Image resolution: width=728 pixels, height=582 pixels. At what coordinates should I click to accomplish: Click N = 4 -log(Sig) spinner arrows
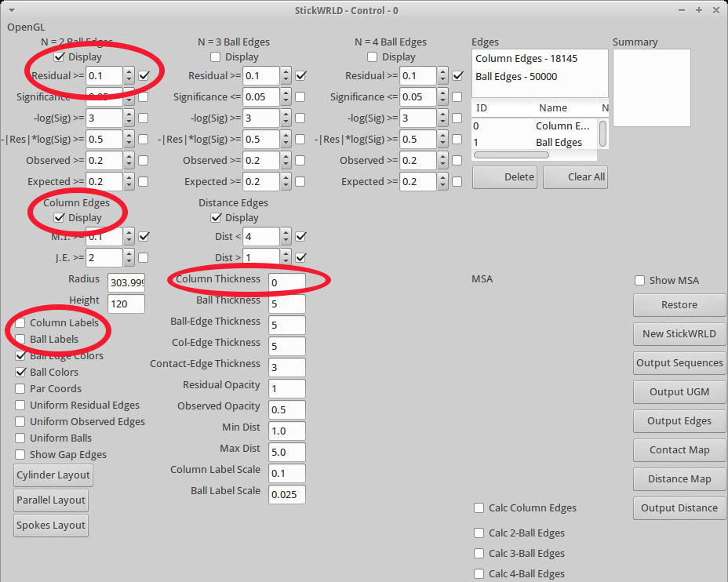[x=443, y=118]
